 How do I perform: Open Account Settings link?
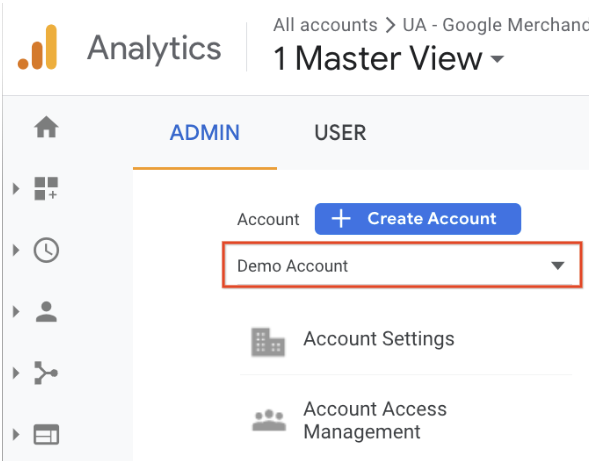pyautogui.click(x=379, y=339)
